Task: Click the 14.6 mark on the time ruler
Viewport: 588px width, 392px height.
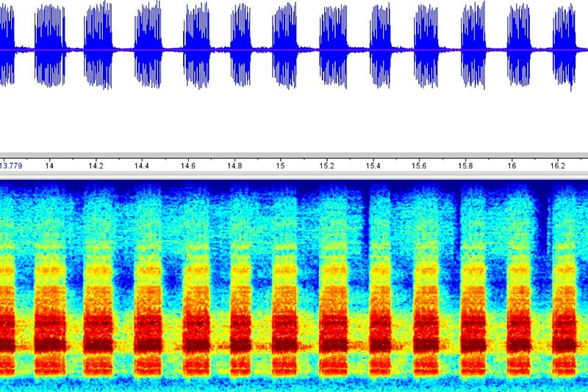Action: coord(188,166)
